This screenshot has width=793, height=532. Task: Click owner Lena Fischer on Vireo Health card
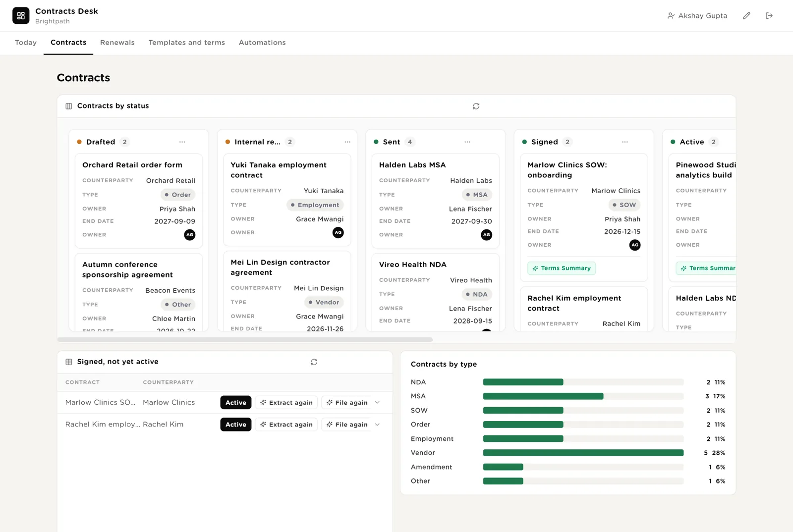point(470,309)
